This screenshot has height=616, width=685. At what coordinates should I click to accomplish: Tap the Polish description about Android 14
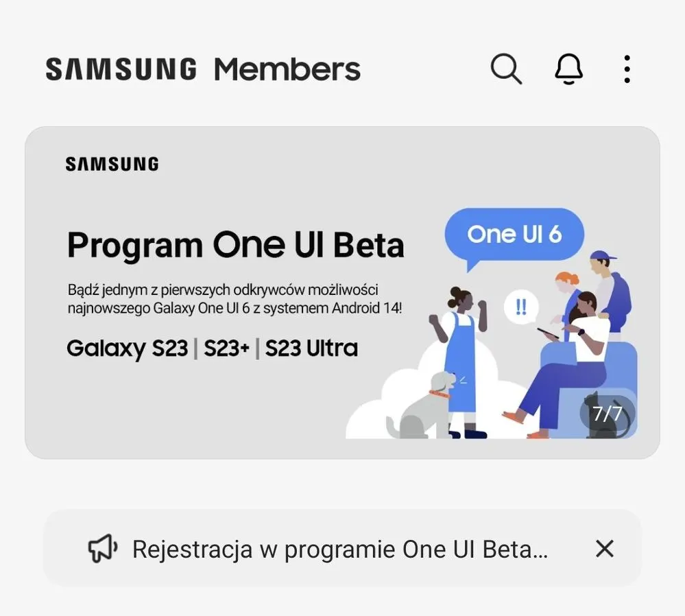click(x=235, y=299)
